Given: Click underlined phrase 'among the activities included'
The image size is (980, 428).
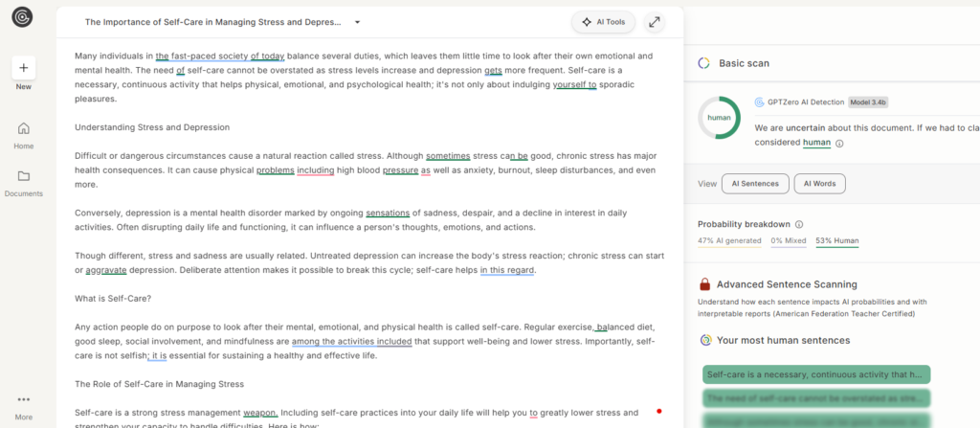Looking at the screenshot, I should pyautogui.click(x=352, y=342).
